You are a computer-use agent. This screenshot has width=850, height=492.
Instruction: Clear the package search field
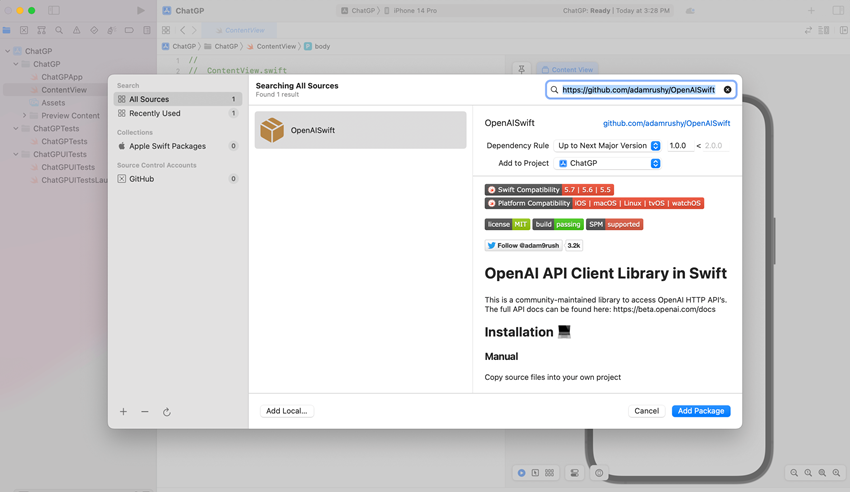coord(727,89)
